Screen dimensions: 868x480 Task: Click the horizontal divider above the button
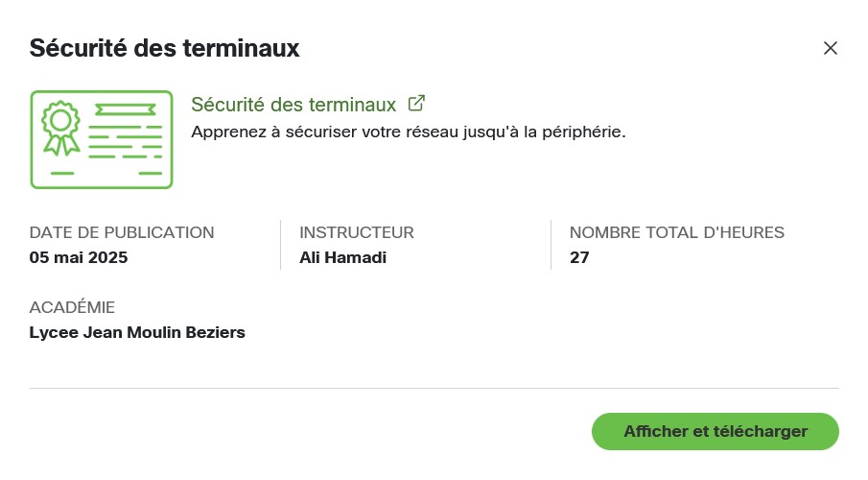434,389
